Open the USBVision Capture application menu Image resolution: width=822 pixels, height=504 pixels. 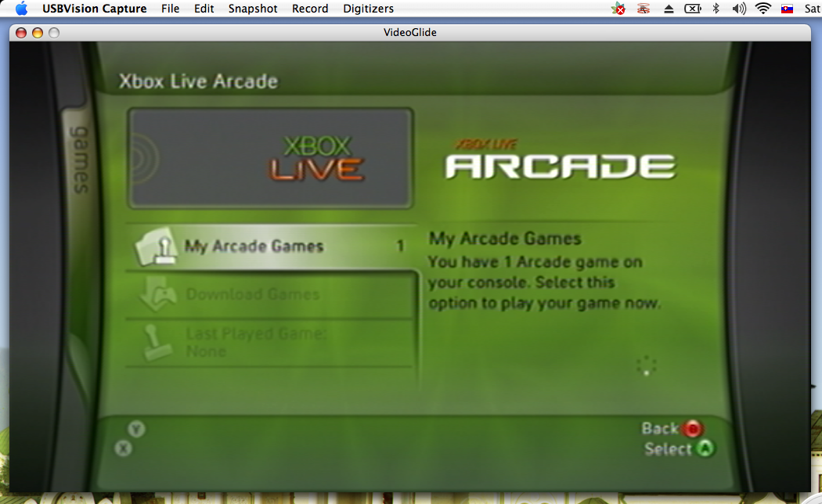(95, 9)
